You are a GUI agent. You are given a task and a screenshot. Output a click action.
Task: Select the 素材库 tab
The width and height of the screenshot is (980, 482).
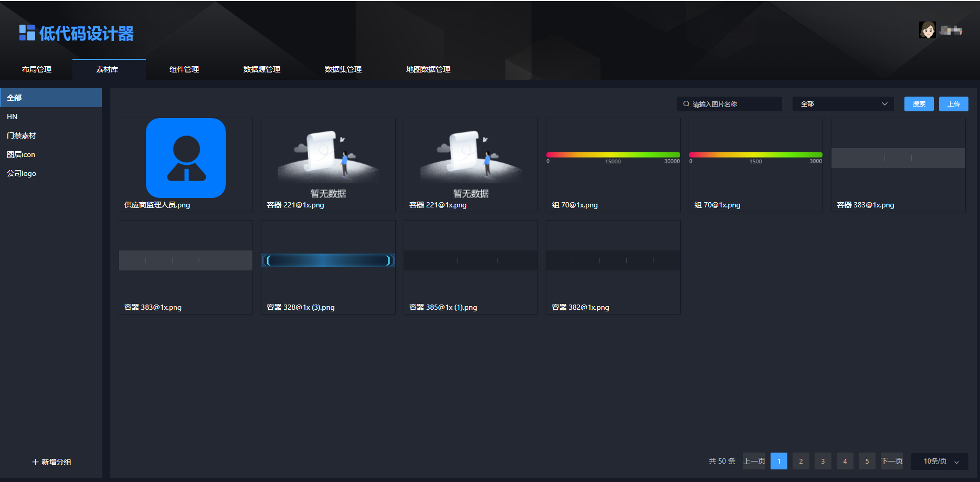pos(109,69)
